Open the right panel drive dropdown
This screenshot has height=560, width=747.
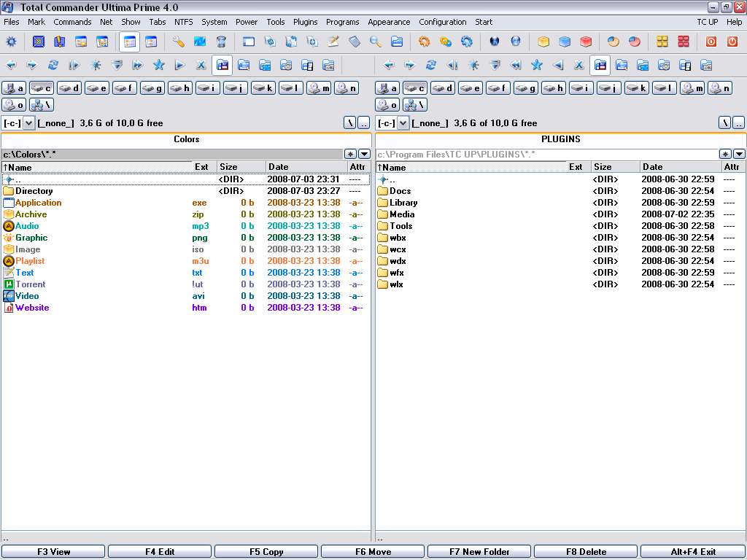(403, 123)
